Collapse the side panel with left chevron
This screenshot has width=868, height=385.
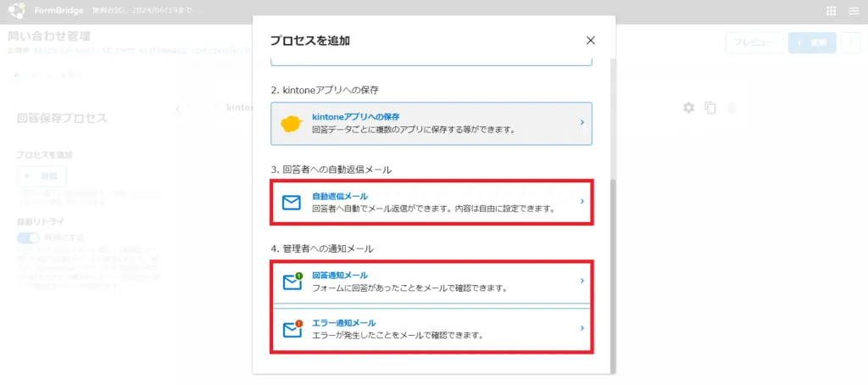[177, 109]
